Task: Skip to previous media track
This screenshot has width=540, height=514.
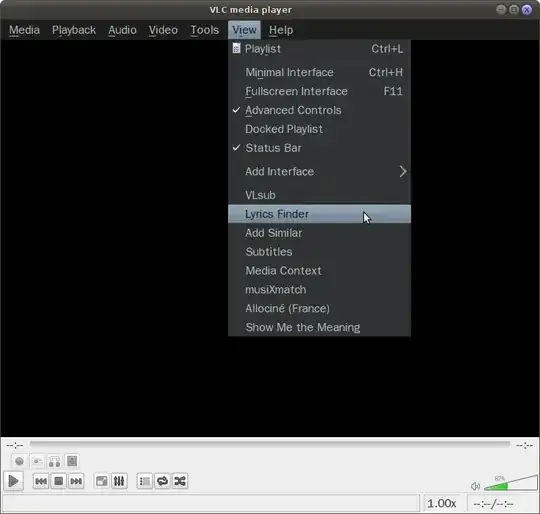Action: (x=41, y=481)
